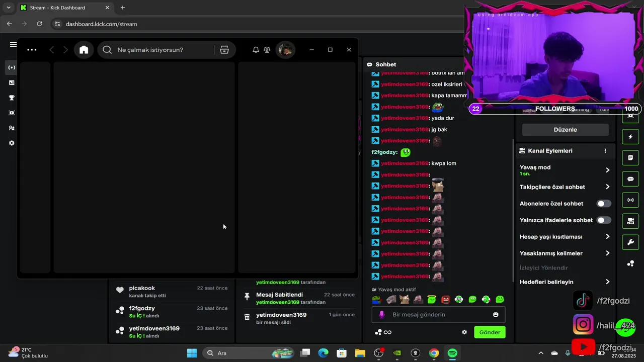This screenshot has width=644, height=362.
Task: Open Spotify notifications bell
Action: 256,50
